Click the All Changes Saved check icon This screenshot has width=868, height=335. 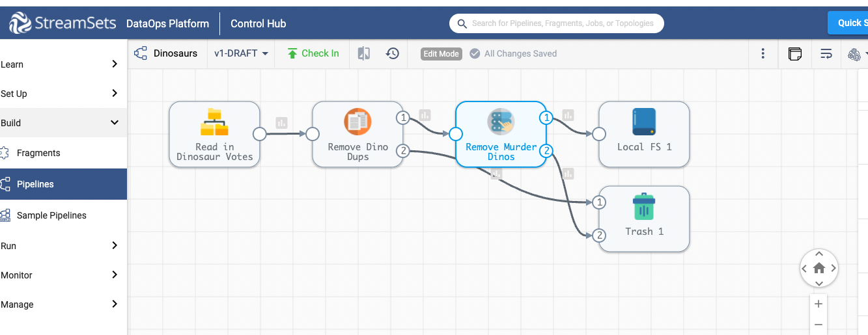(x=475, y=53)
